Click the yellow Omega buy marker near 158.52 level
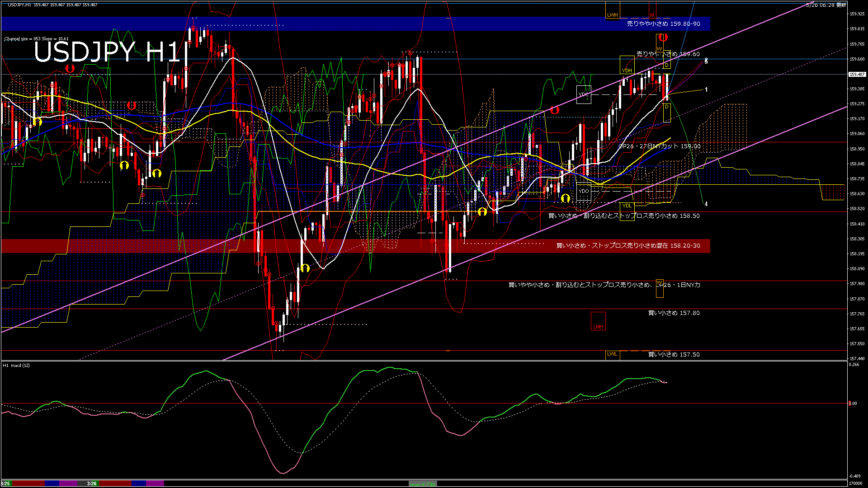 click(482, 211)
